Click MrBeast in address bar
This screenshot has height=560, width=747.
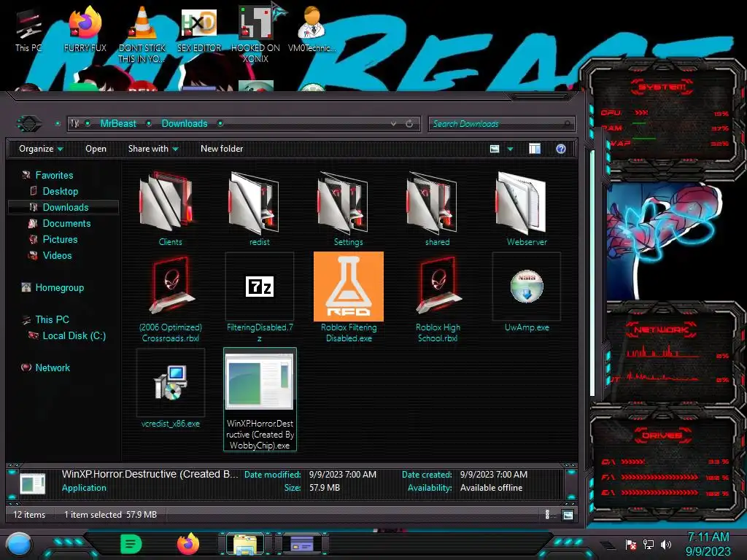pyautogui.click(x=118, y=124)
